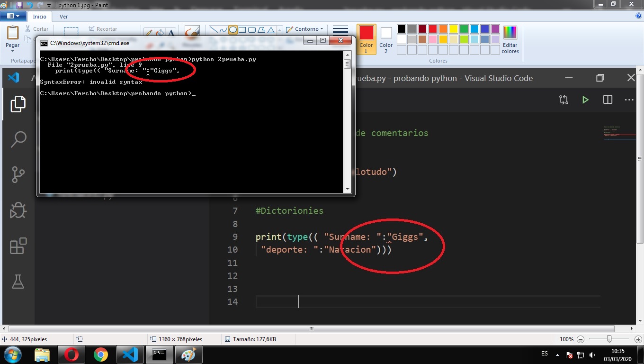Click the Recortar crop button

pyautogui.click(x=103, y=29)
